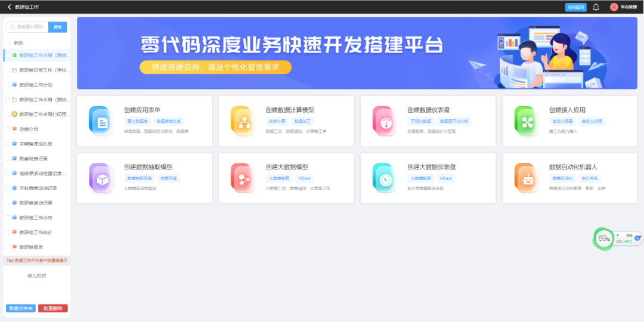Check the box for 教案检查记录
The height and width of the screenshot is (322, 644).
[7, 159]
